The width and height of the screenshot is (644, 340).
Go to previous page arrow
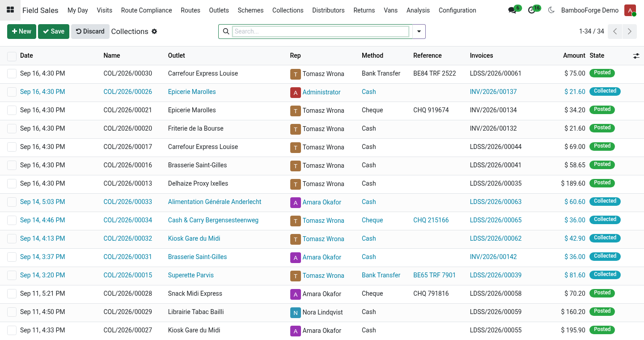(615, 31)
